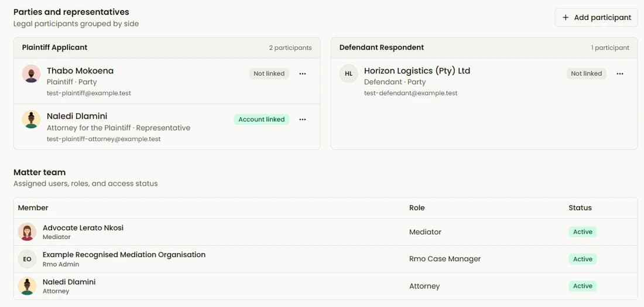The width and height of the screenshot is (644, 307).
Task: Click the email test-defendant@example.test
Action: coord(411,93)
